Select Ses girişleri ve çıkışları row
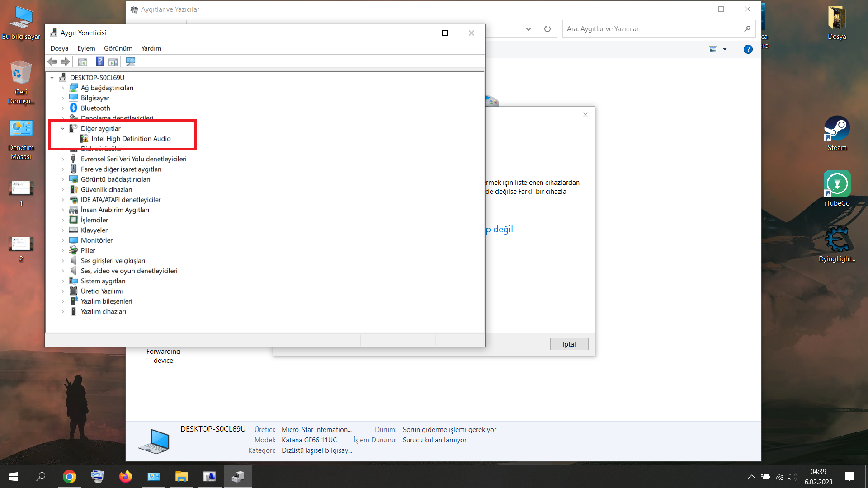This screenshot has width=868, height=488. 113,261
